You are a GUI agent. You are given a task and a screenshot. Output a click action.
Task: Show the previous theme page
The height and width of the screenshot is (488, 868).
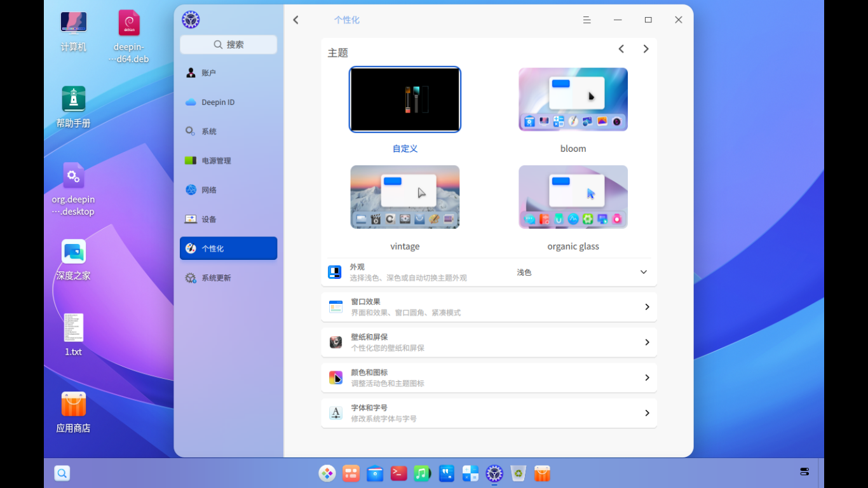(621, 49)
